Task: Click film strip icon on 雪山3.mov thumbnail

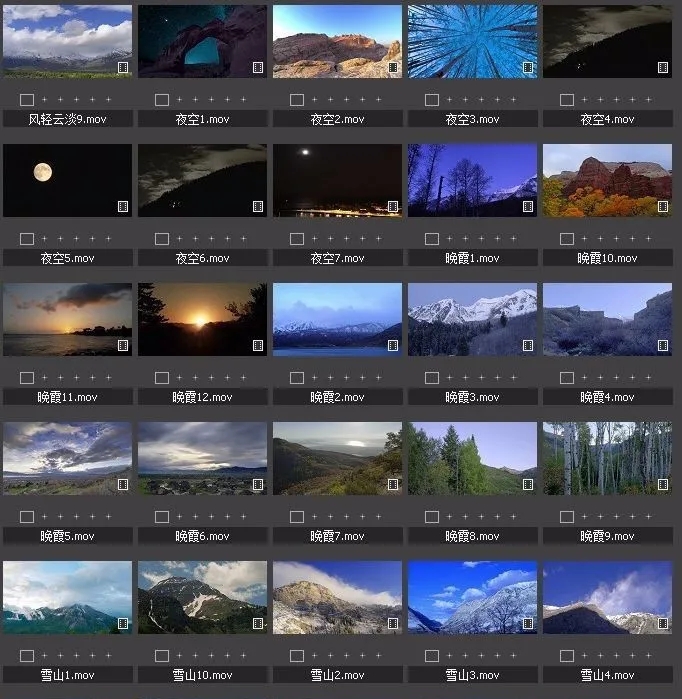Action: click(x=528, y=624)
